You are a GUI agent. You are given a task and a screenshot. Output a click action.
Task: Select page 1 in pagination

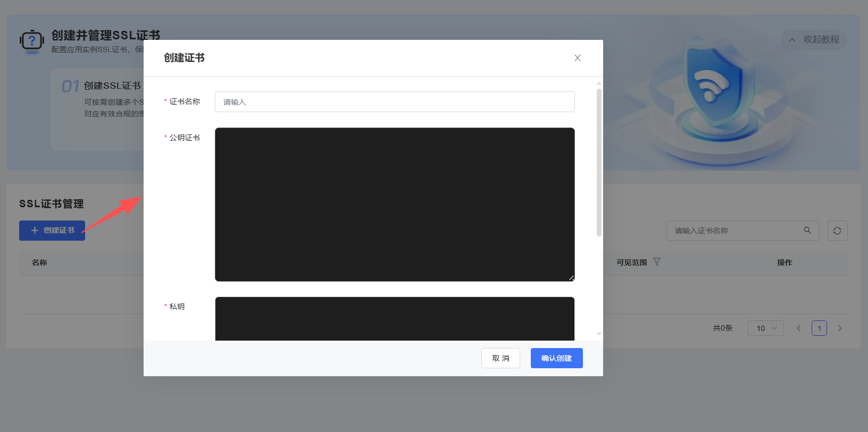coord(819,328)
